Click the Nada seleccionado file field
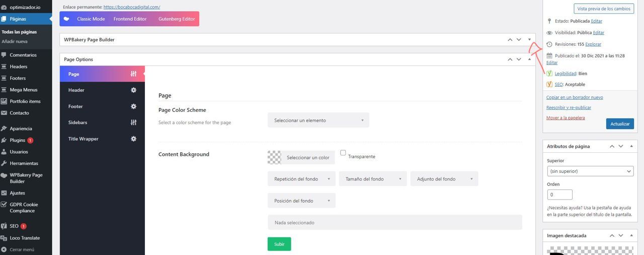 (395, 222)
